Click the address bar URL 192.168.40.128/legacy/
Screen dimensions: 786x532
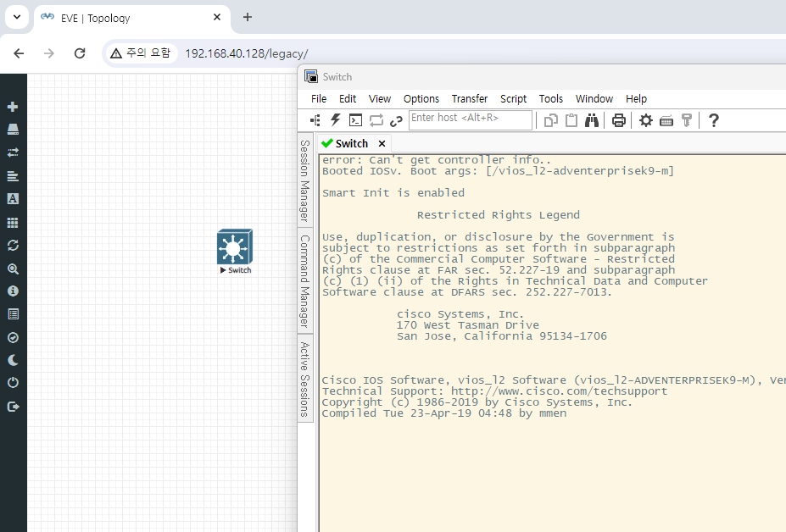[247, 53]
